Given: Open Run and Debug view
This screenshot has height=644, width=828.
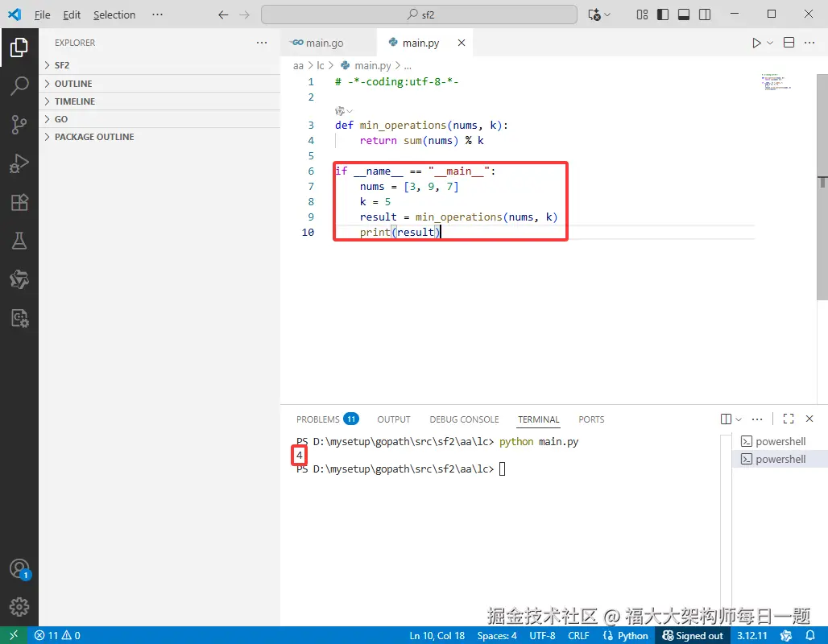Looking at the screenshot, I should tap(19, 163).
